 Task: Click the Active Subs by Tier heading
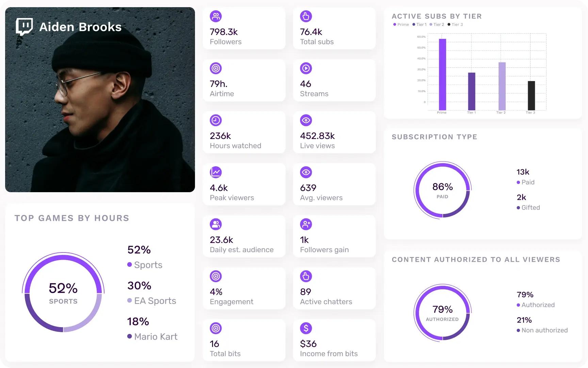tap(437, 16)
